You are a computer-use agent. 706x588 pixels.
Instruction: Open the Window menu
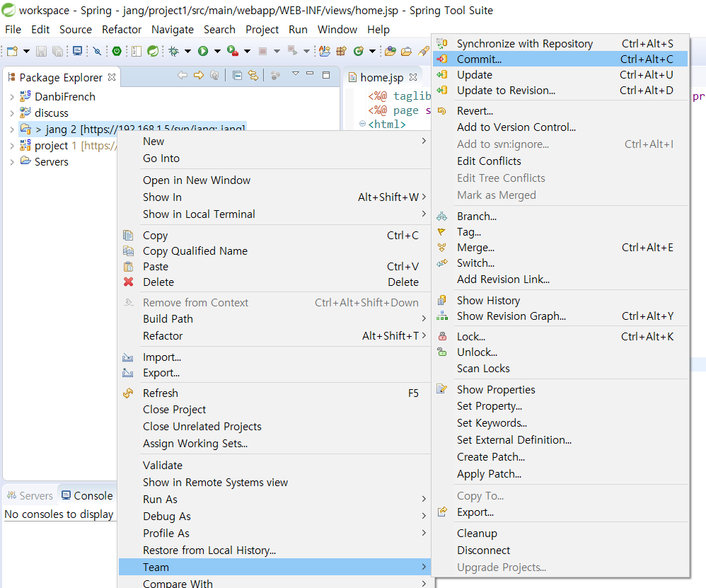337,29
